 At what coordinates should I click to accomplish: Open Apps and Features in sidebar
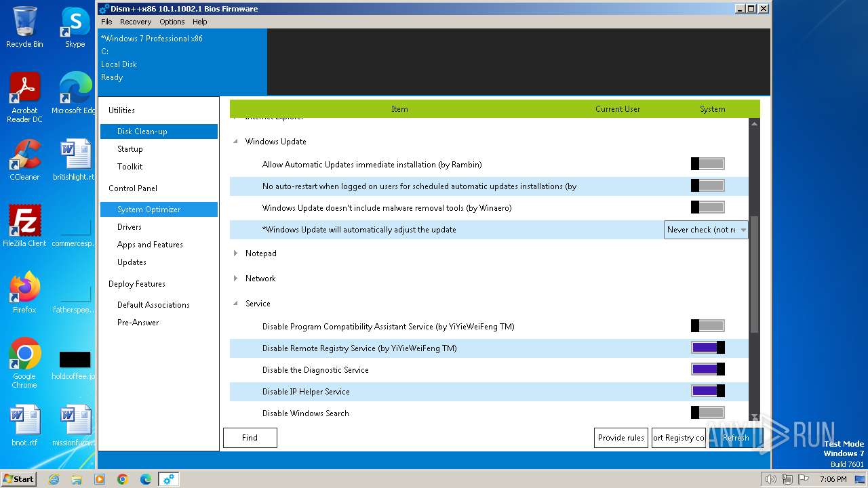[x=150, y=245]
